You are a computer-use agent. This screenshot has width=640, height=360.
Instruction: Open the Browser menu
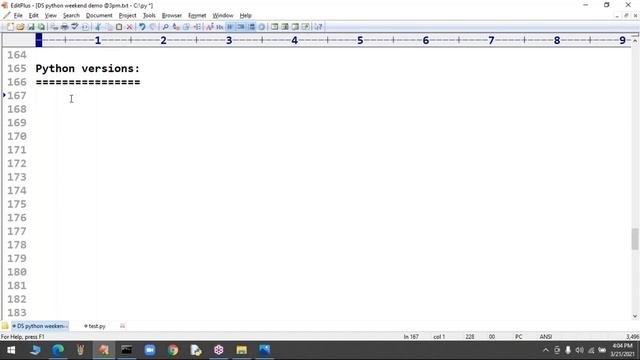(x=172, y=16)
